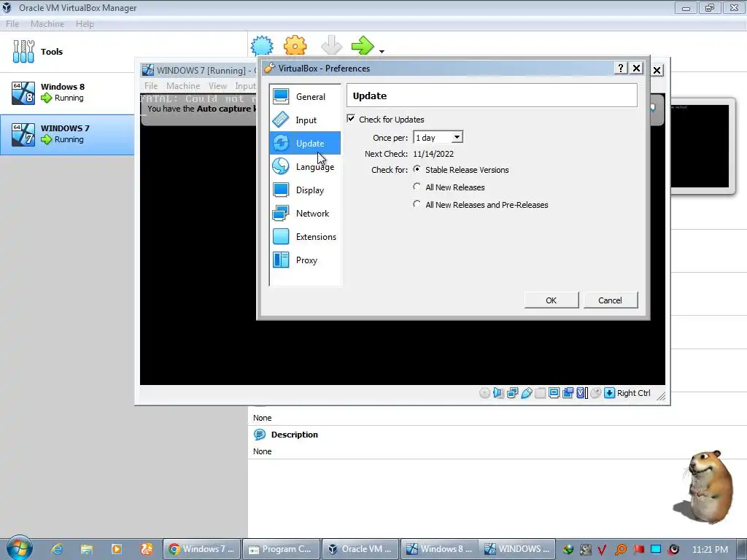Switch to Program C... taskbar window
This screenshot has height=560, width=747.
(x=281, y=549)
